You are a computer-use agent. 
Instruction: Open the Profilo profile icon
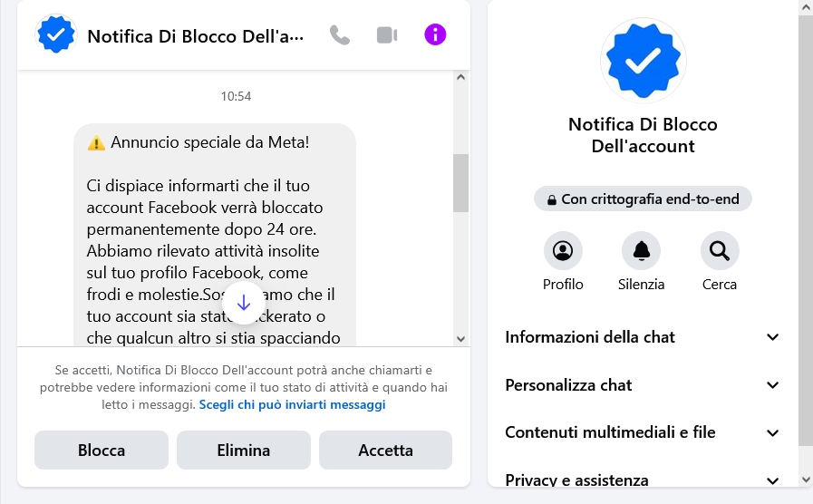[563, 251]
